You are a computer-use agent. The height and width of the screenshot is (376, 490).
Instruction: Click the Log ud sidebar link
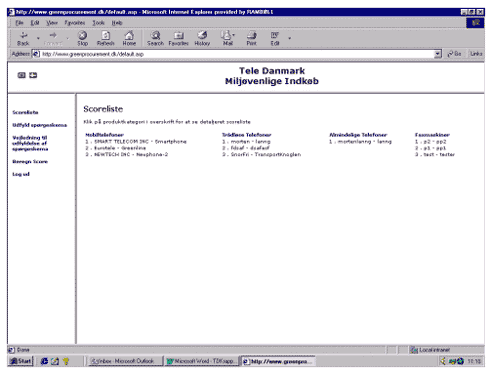click(x=21, y=174)
